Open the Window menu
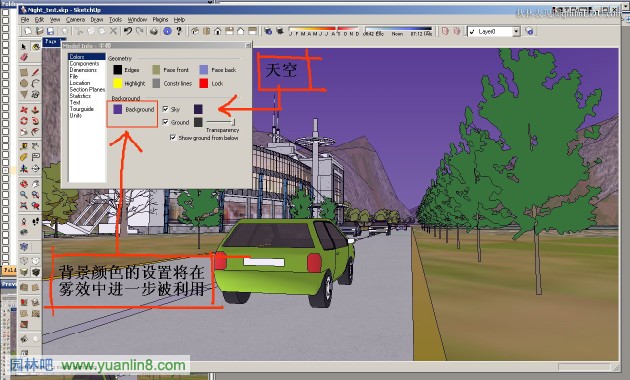Viewport: 630px width, 380px height. [x=137, y=19]
